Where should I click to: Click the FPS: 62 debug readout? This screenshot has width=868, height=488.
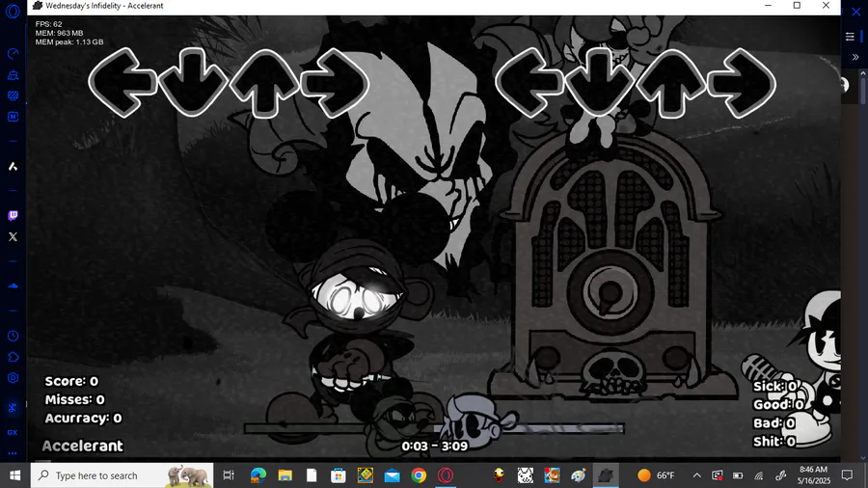[x=49, y=24]
